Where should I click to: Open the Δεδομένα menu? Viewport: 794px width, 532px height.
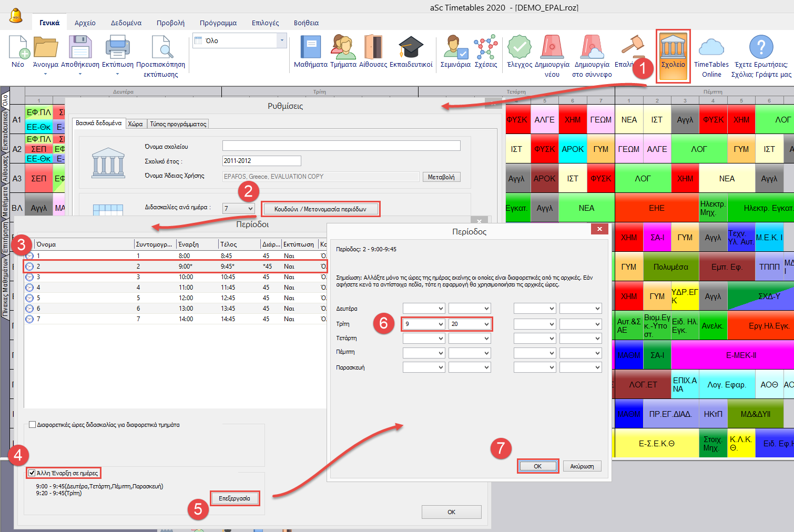pos(126,23)
